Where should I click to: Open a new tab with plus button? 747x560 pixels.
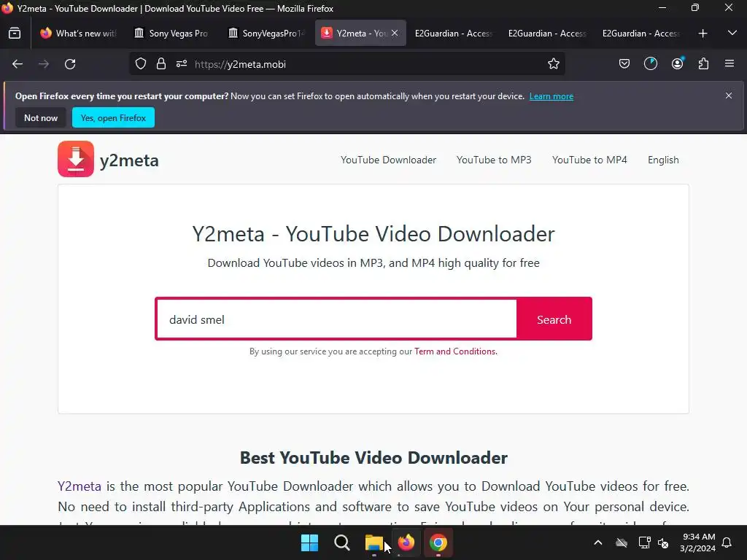703,34
